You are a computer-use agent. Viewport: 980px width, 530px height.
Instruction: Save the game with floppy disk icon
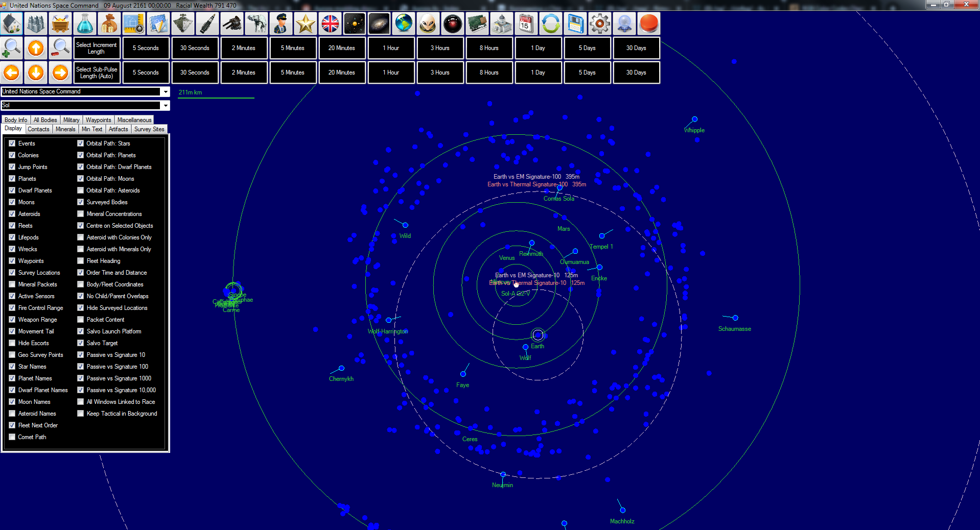pos(576,23)
